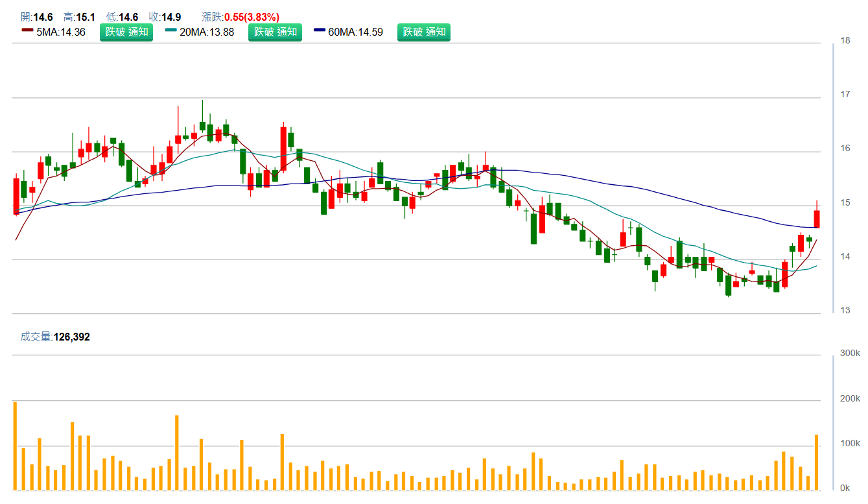
Task: Click the 60MA navy legend line
Action: pyautogui.click(x=320, y=30)
